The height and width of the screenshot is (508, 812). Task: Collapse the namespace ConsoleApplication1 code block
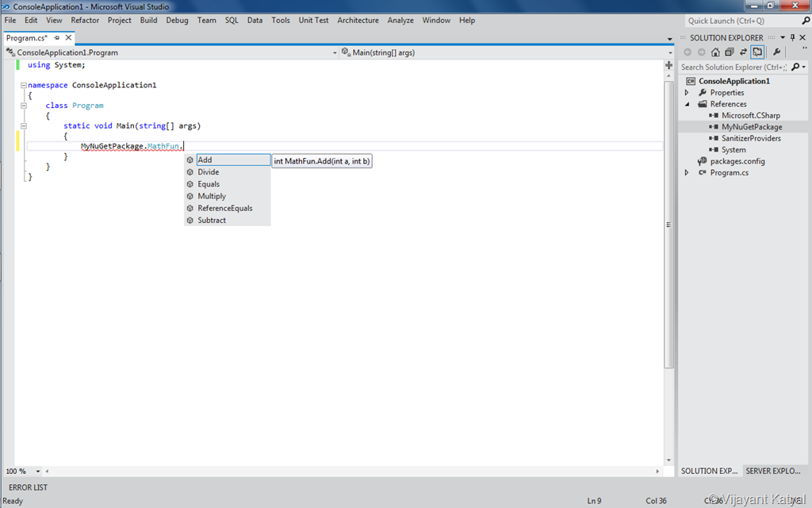pyautogui.click(x=23, y=85)
